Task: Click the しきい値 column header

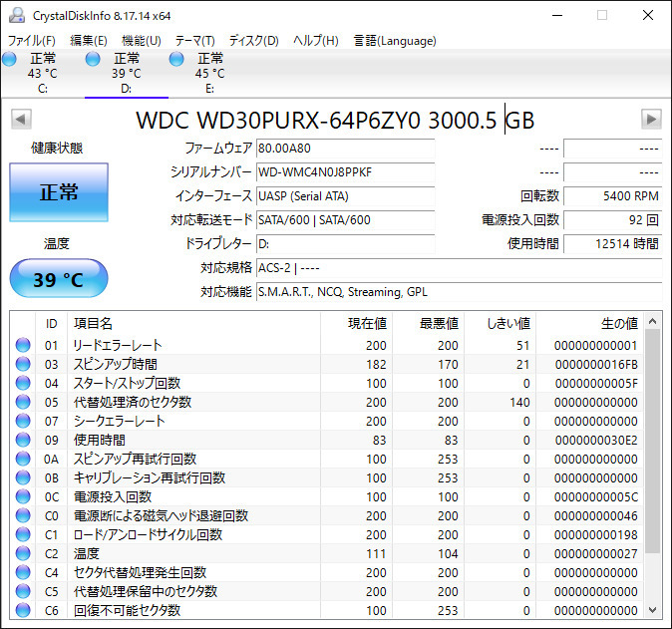Action: coord(500,324)
